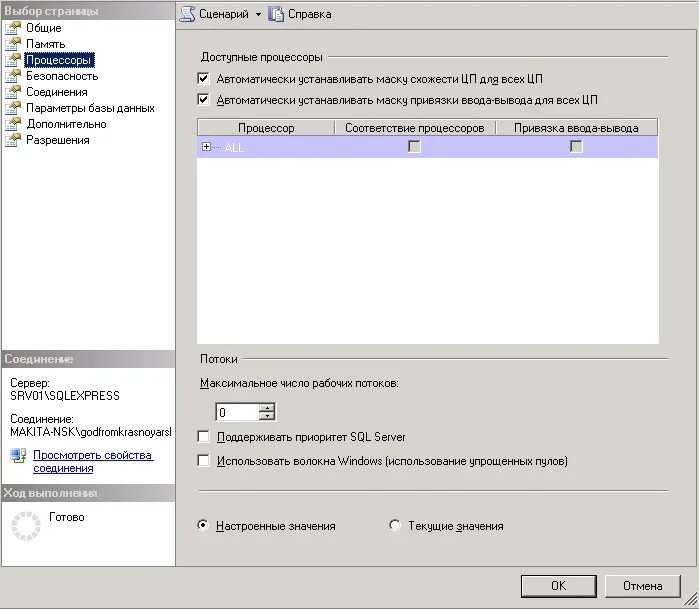Image resolution: width=699 pixels, height=609 pixels.
Task: Click the max worker threads input field
Action: (x=238, y=412)
